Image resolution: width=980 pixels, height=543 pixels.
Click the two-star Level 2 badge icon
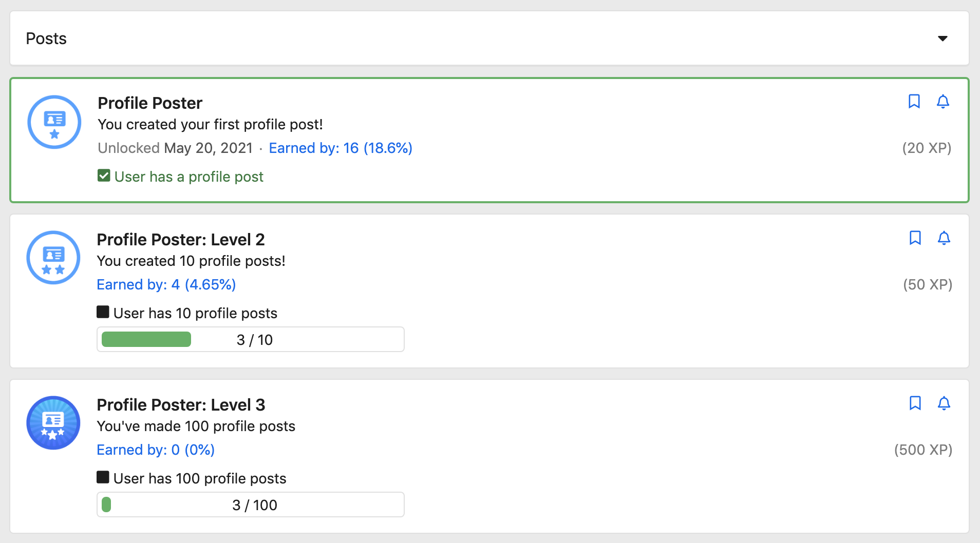click(53, 258)
